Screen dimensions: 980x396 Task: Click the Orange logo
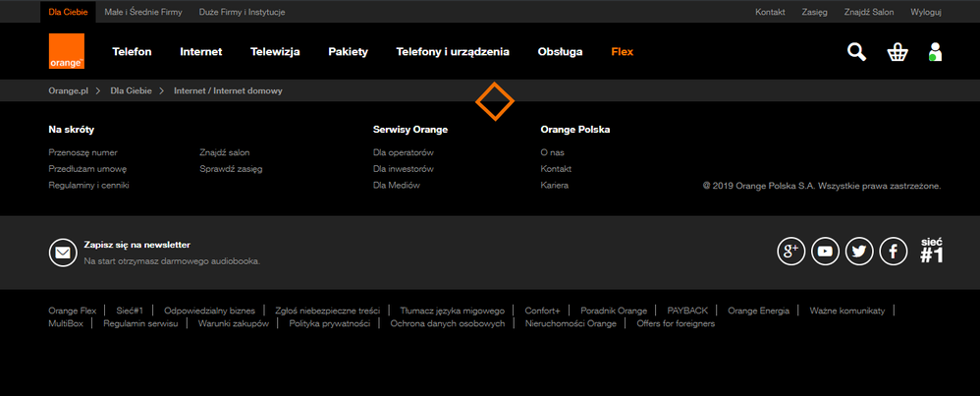[67, 52]
